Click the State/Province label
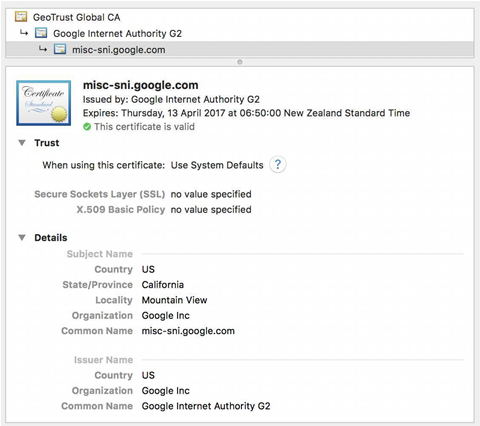Screen dimensions: 480x426 (97, 285)
